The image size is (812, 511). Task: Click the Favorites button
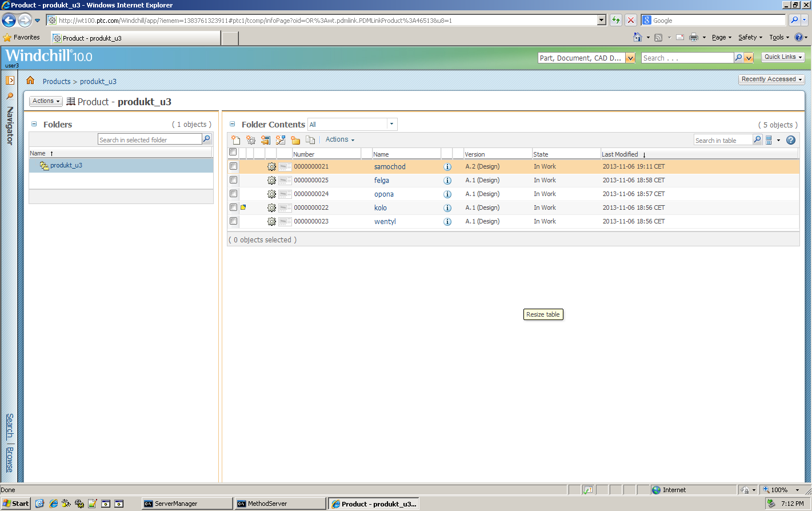22,37
